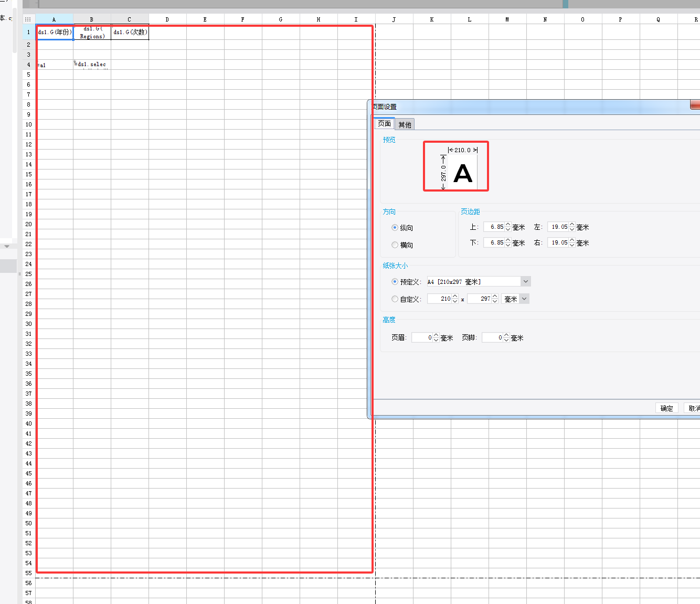
Task: Increase the header (页眉) height
Action: 436,335
